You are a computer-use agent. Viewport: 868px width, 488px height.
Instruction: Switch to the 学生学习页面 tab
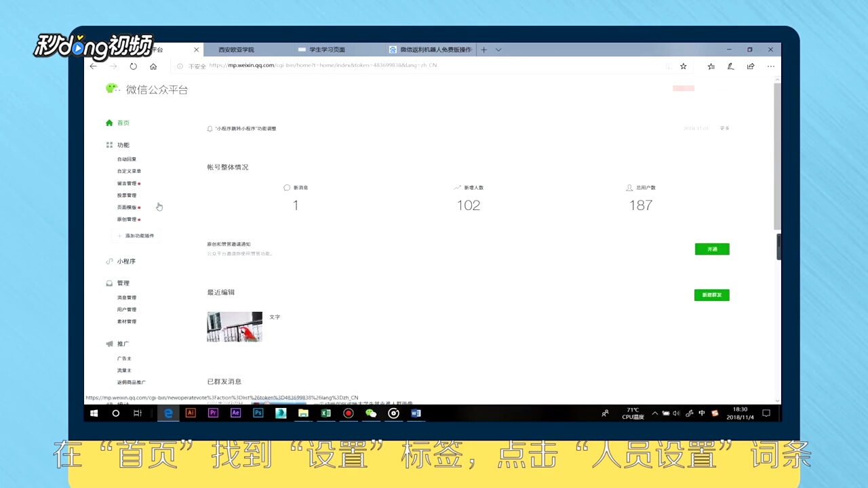coord(328,49)
